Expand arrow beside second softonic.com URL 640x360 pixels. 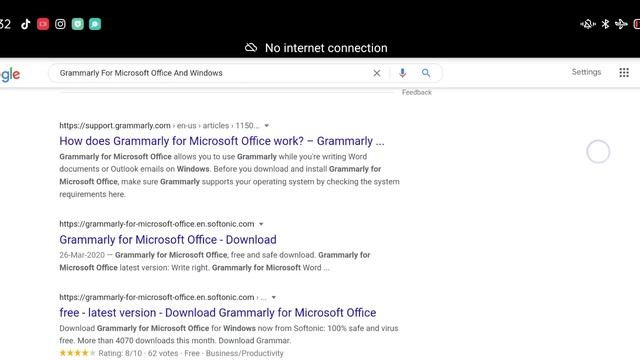pyautogui.click(x=274, y=298)
